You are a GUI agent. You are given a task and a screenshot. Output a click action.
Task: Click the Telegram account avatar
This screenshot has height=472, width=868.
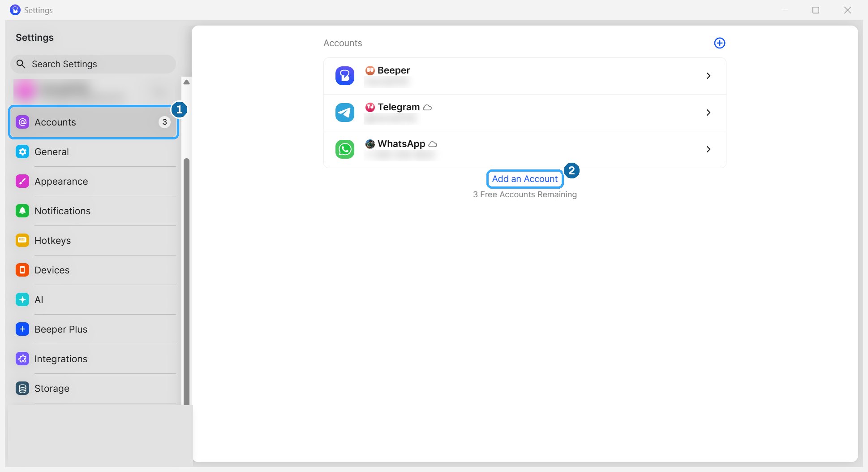coord(370,107)
